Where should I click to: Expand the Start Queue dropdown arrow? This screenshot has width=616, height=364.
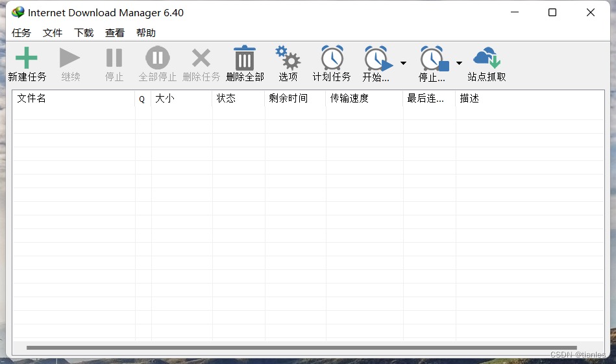(403, 63)
